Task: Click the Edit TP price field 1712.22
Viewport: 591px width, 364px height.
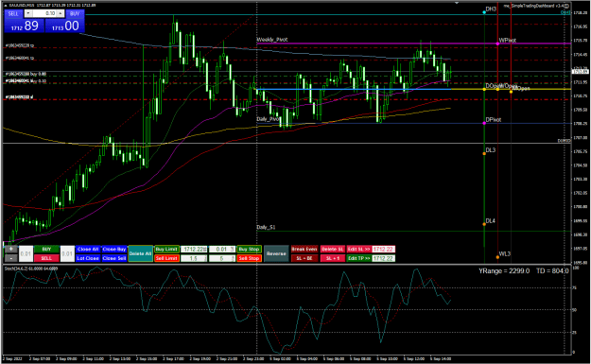Action: (383, 258)
